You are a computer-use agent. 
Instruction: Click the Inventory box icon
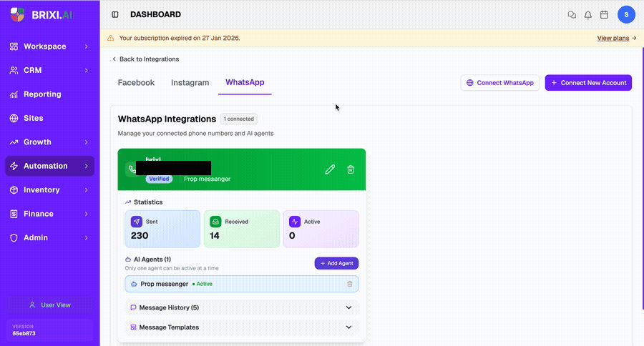tap(14, 189)
